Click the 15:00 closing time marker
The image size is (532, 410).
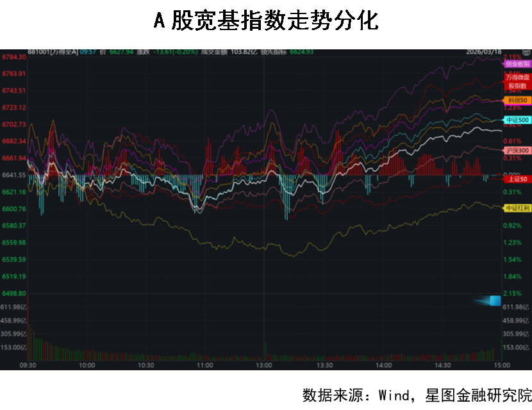(502, 365)
